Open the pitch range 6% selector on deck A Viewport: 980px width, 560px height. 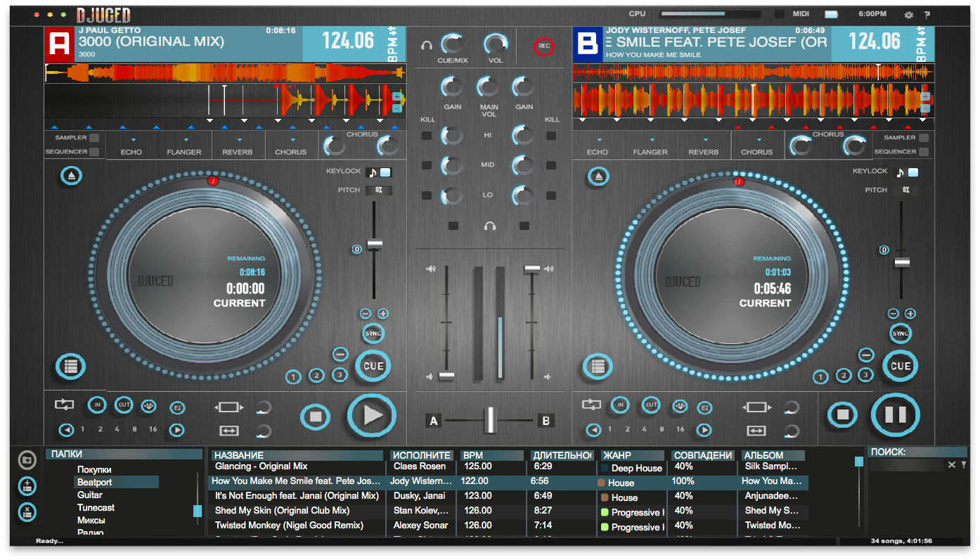tap(379, 190)
